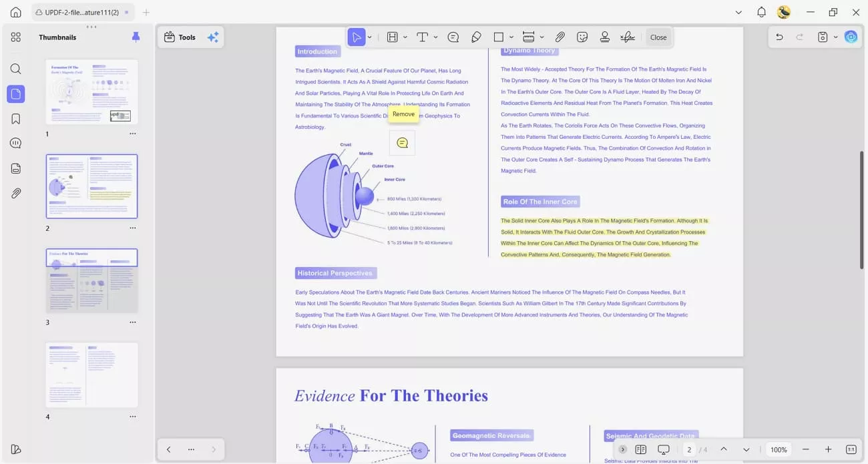Open the Sticker tool
The width and height of the screenshot is (868, 464).
[582, 37]
